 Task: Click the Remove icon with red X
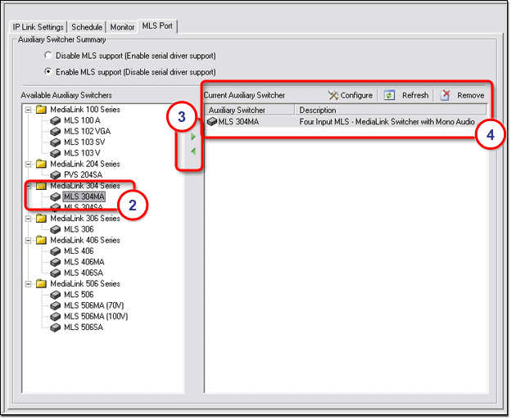click(445, 95)
